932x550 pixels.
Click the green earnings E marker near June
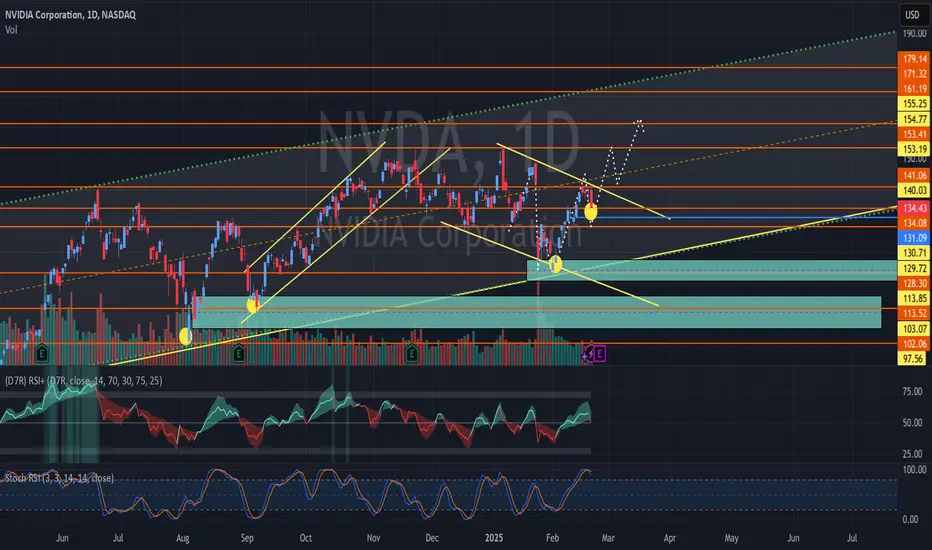coord(42,353)
